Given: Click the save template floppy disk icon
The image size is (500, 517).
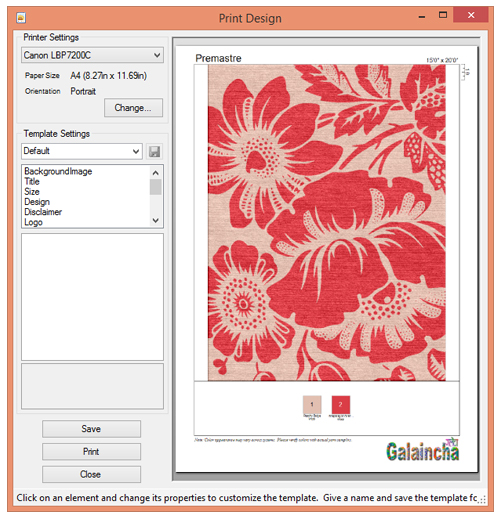Looking at the screenshot, I should coord(154,152).
